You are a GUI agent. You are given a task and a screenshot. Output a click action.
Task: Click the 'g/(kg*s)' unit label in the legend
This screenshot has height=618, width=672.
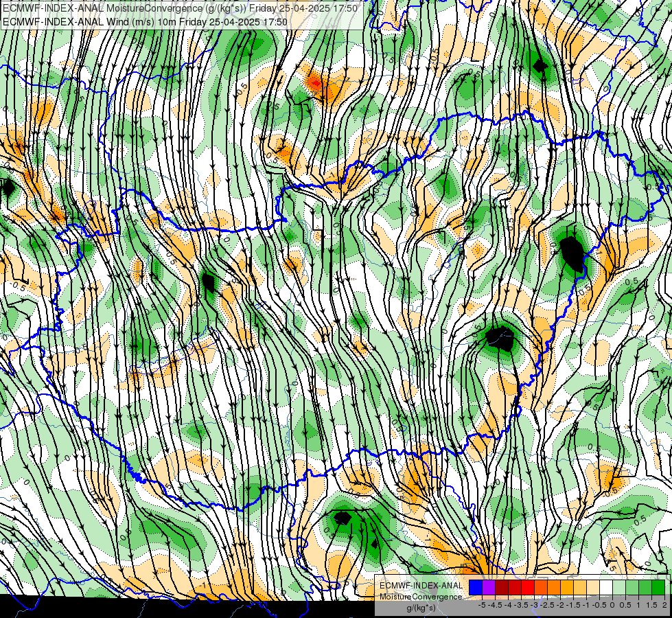421,608
